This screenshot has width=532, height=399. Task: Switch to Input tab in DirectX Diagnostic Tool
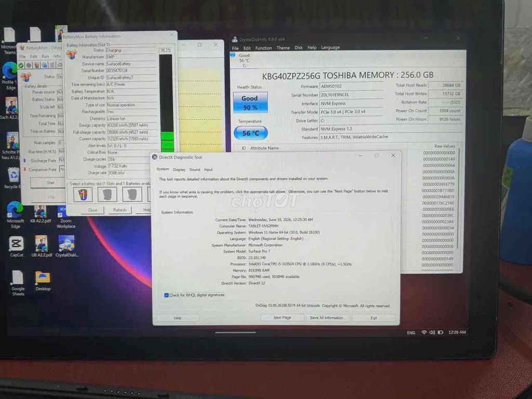[208, 169]
